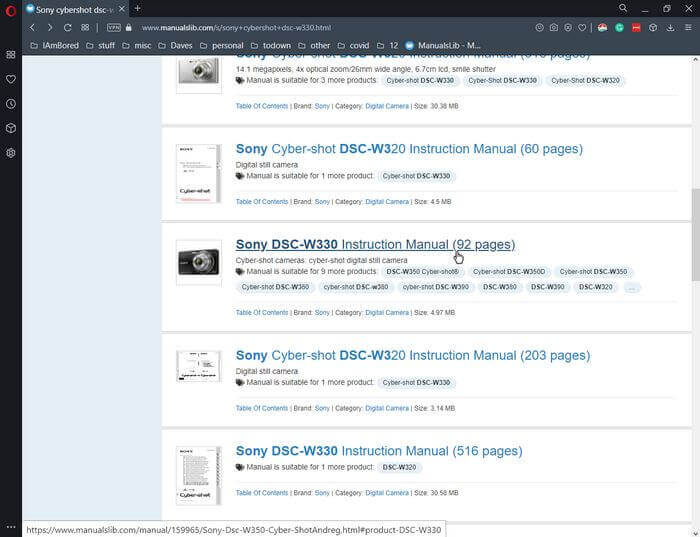Open Speed Dial from the sidebar
Image resolution: width=700 pixels, height=537 pixels.
[x=11, y=54]
